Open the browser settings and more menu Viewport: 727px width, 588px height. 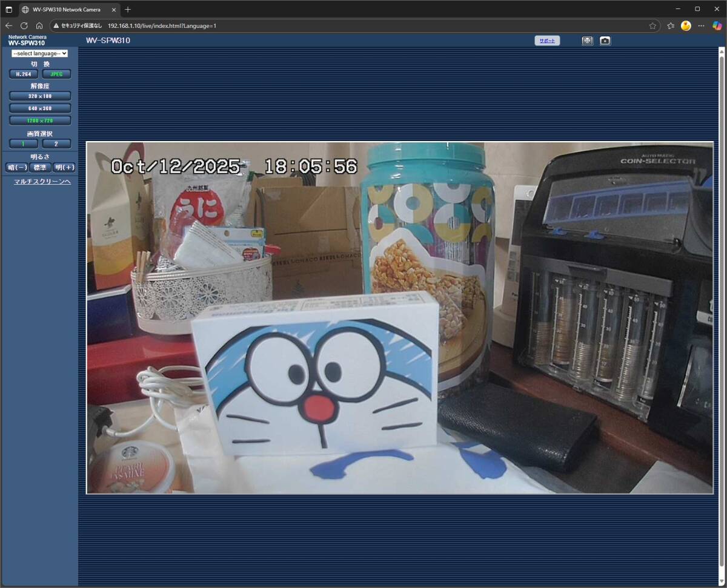coord(701,25)
